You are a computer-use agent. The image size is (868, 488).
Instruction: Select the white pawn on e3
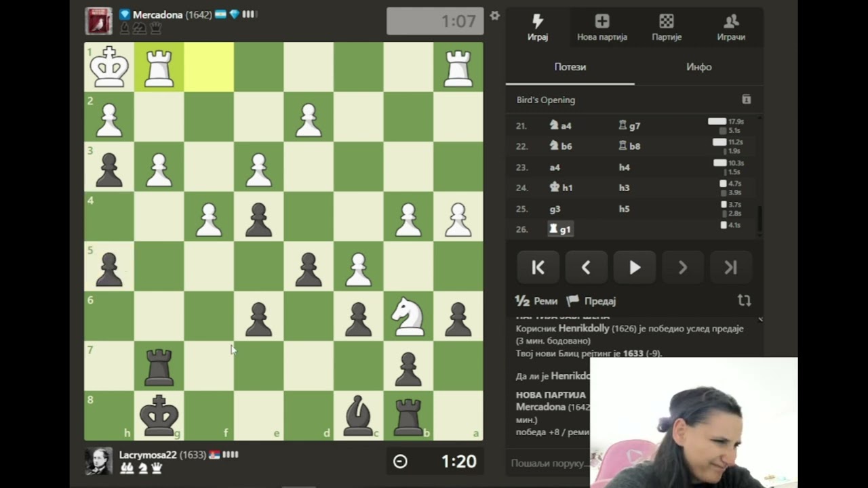[x=259, y=167]
